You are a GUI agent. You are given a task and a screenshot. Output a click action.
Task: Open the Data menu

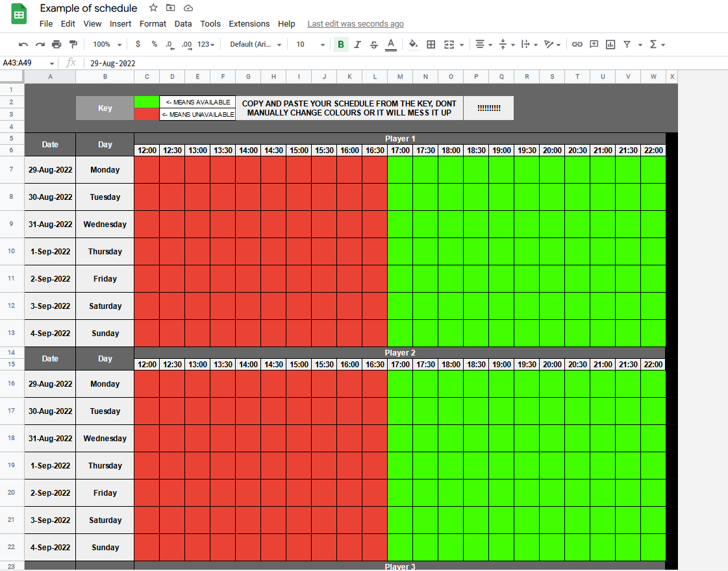183,23
